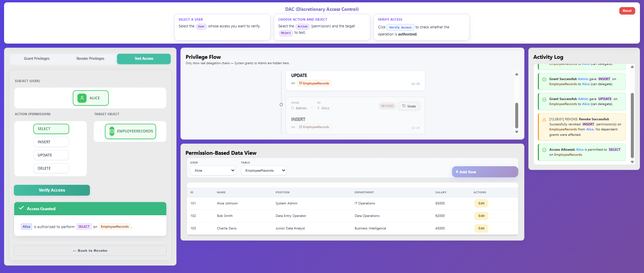Click the red Reset button
644x273 pixels.
coord(627,11)
